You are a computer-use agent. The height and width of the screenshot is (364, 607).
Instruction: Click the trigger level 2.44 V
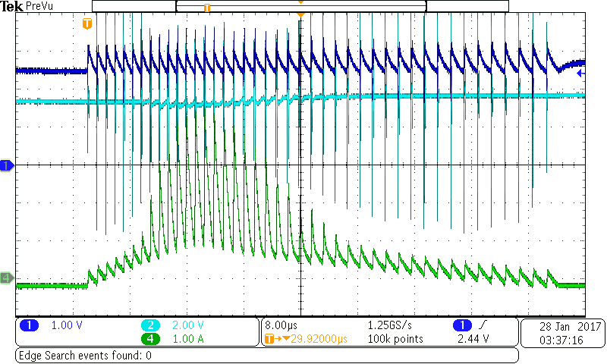pos(473,339)
